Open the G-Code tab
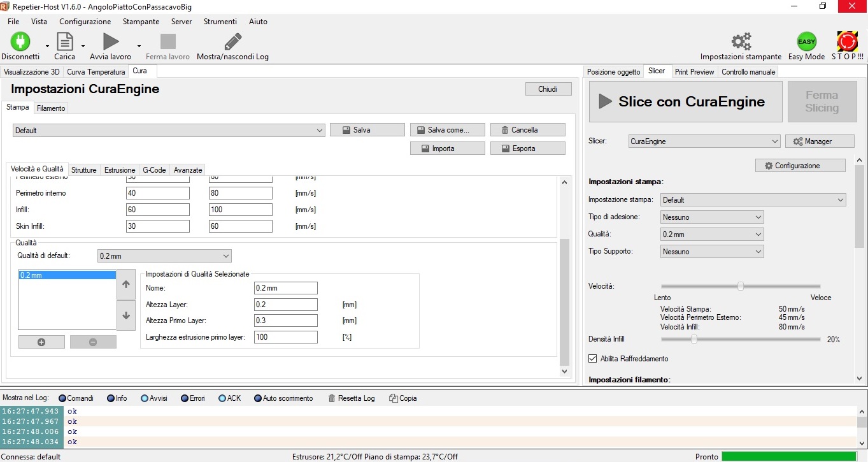 coord(154,170)
